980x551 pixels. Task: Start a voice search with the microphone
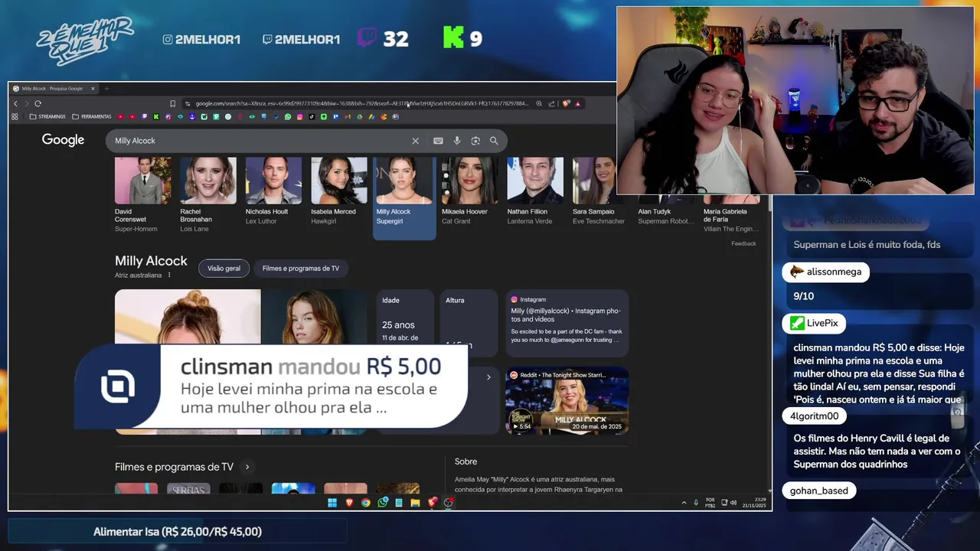[x=457, y=141]
